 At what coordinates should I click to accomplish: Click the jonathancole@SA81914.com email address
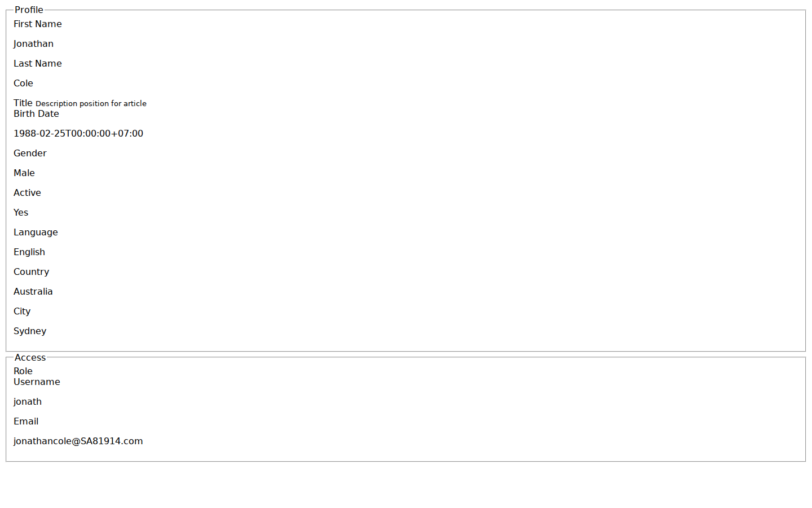pyautogui.click(x=78, y=441)
